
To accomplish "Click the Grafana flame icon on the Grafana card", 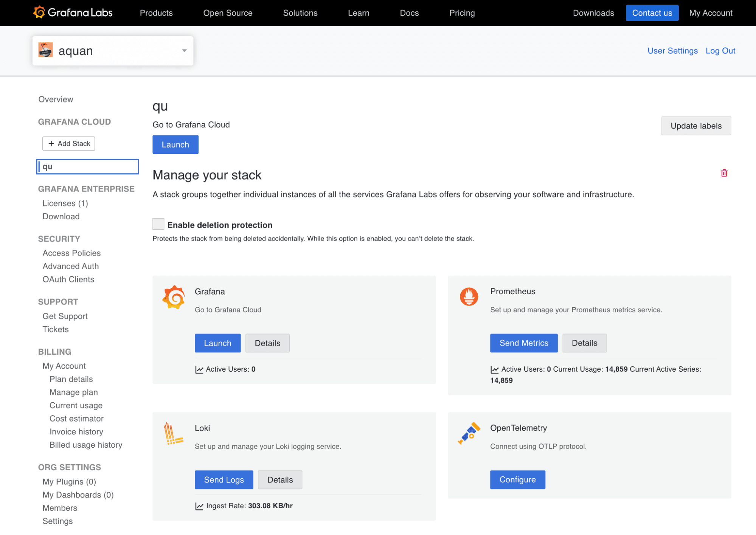I will [x=173, y=297].
